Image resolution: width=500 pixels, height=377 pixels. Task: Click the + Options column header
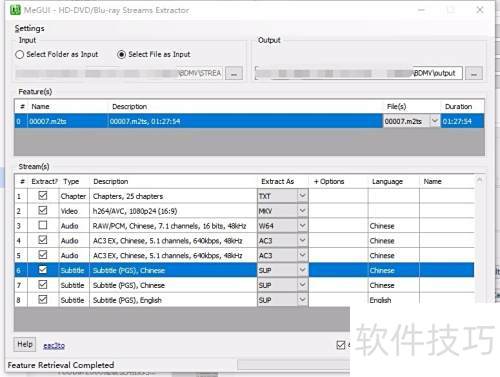(x=338, y=181)
